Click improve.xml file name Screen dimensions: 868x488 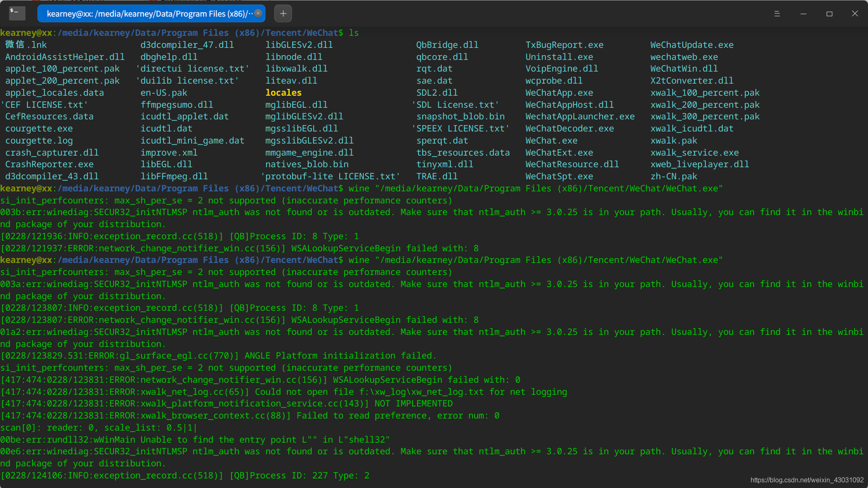(x=169, y=153)
